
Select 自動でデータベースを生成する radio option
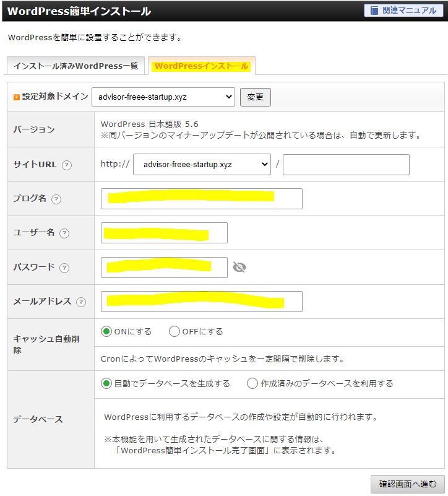(x=106, y=383)
